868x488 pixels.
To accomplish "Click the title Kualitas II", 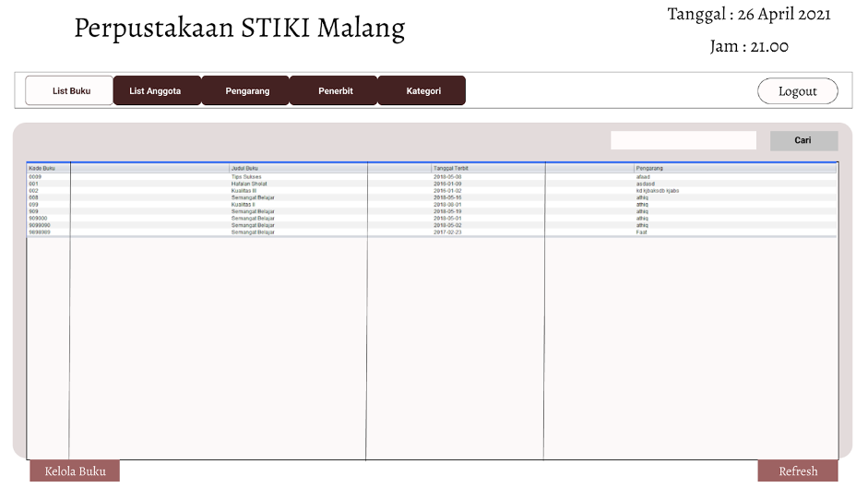I will point(243,205).
